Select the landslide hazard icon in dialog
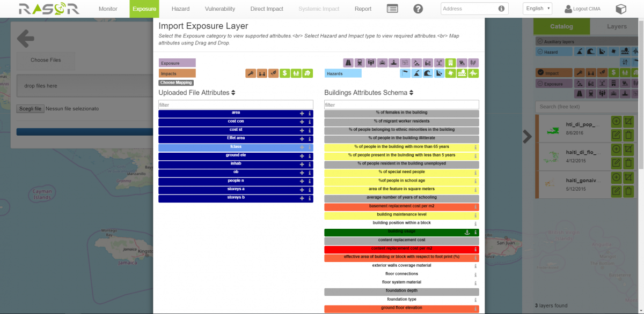This screenshot has width=644, height=314. point(440,73)
